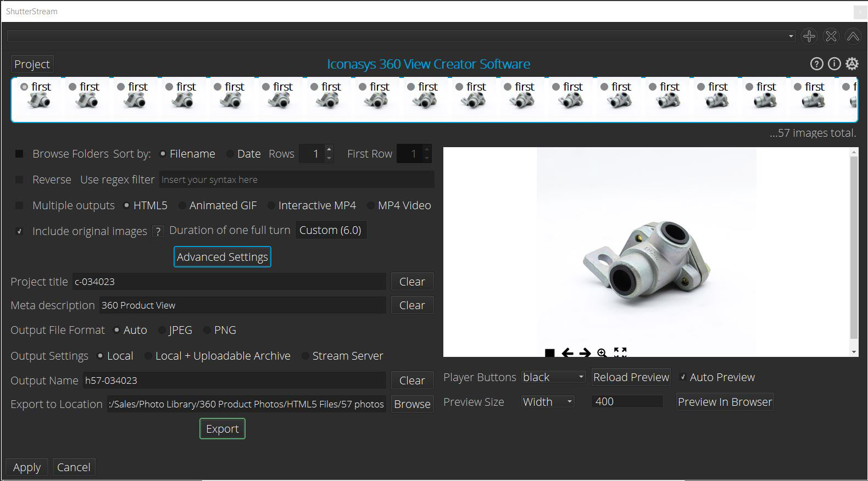The height and width of the screenshot is (481, 868).
Task: Clear the Project title field
Action: click(x=412, y=282)
